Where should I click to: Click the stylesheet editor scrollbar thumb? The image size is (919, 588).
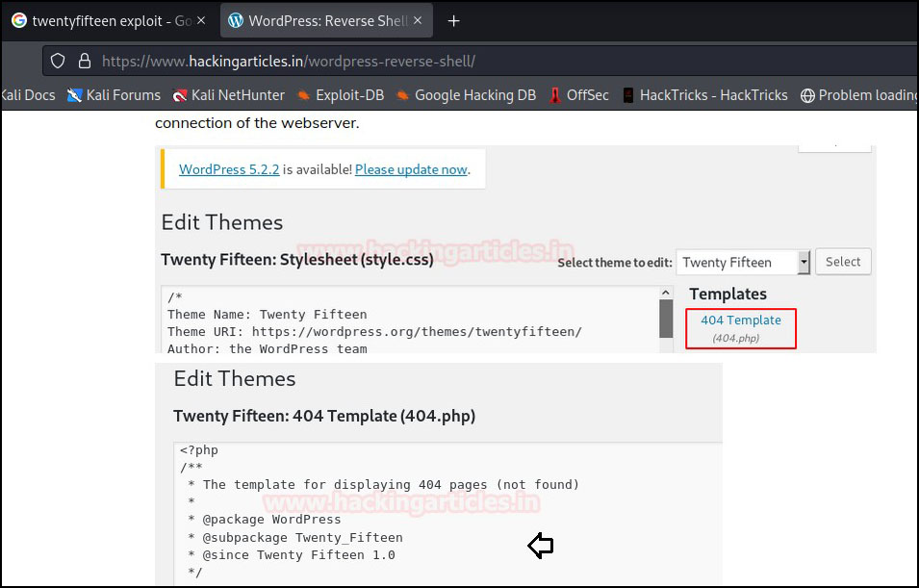[x=666, y=319]
